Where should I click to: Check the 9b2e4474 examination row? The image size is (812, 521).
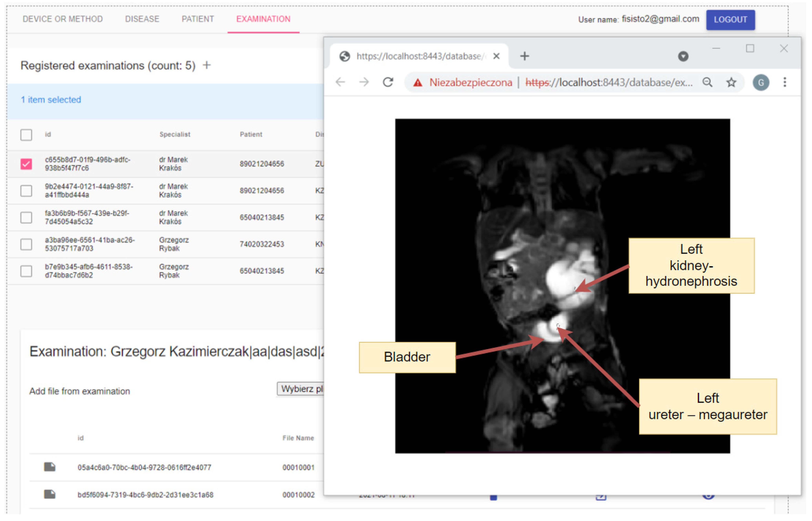(x=26, y=191)
